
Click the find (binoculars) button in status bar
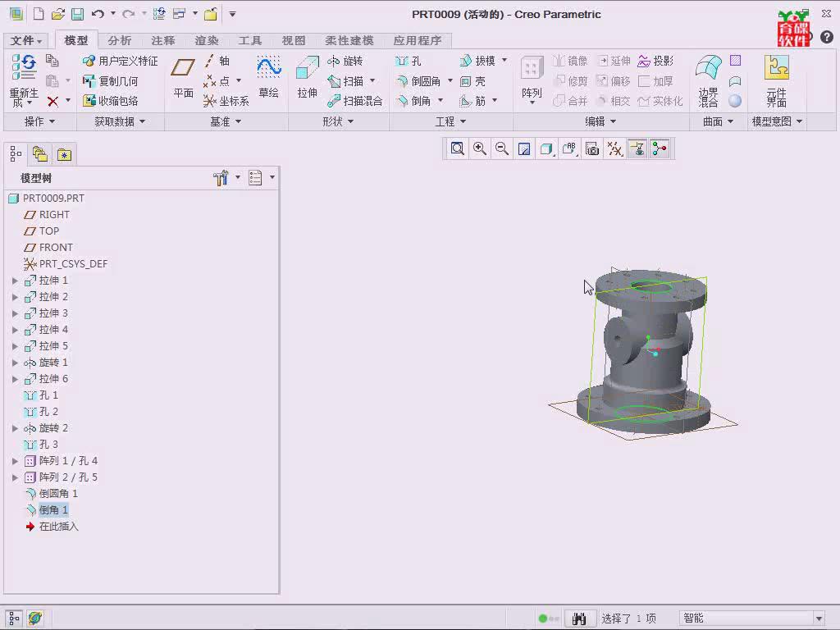578,619
